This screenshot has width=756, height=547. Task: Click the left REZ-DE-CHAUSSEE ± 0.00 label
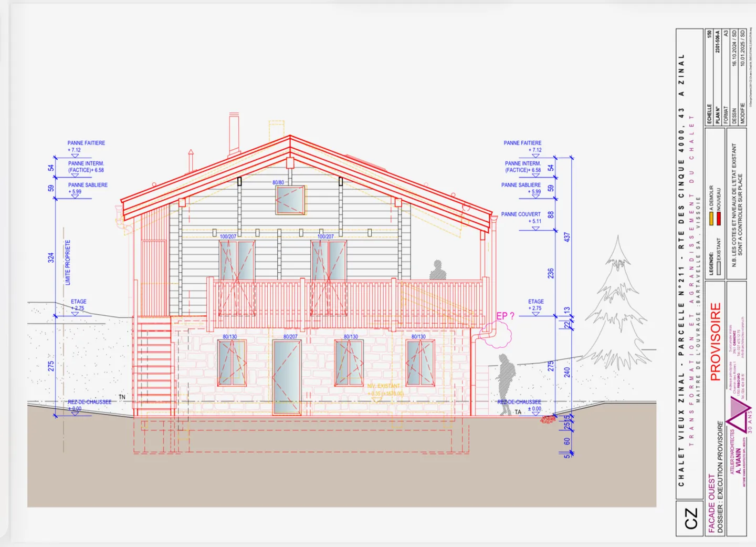click(89, 405)
